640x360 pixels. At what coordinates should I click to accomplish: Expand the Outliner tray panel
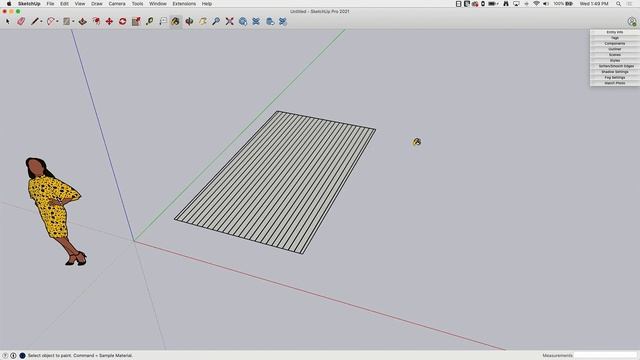pos(615,49)
